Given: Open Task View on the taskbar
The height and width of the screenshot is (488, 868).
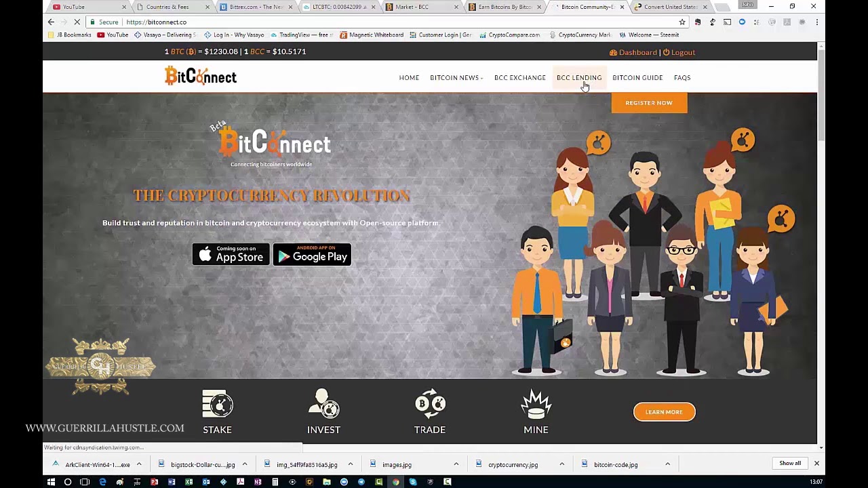Looking at the screenshot, I should tap(85, 482).
